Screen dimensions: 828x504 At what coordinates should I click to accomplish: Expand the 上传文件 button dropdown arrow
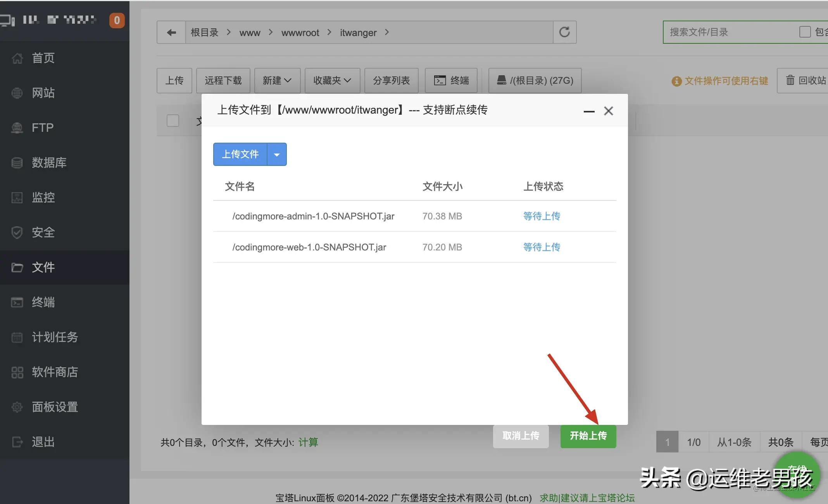click(277, 154)
